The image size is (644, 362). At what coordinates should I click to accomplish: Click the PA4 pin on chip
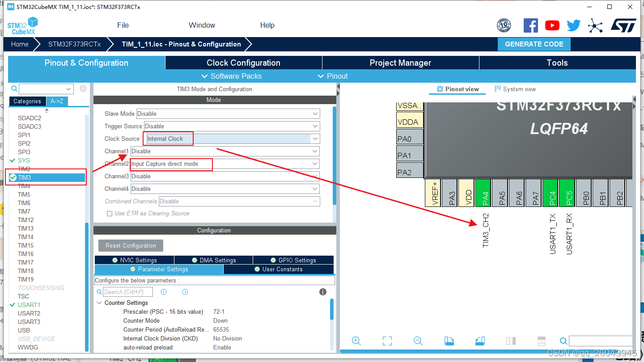point(484,192)
